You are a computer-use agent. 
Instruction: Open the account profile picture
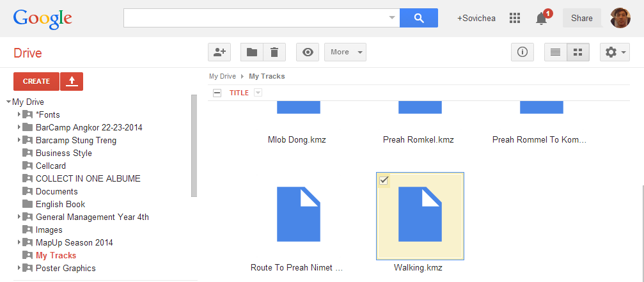pos(620,18)
